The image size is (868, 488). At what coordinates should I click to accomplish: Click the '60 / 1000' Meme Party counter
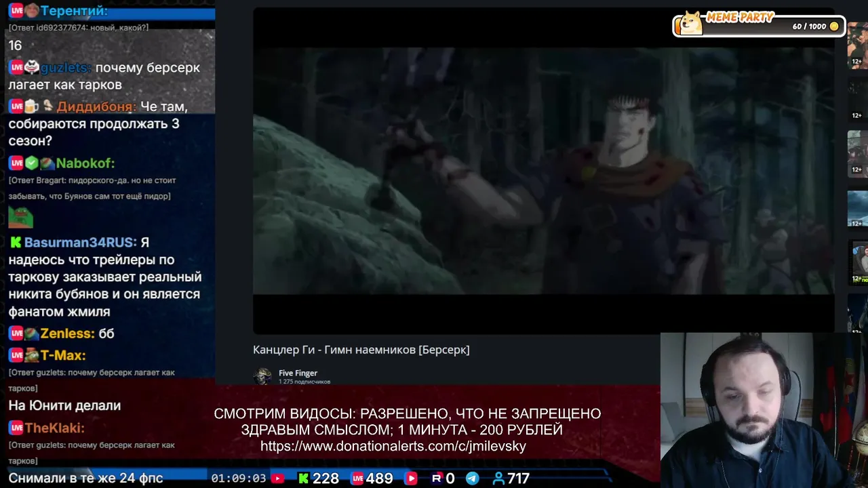click(x=809, y=26)
